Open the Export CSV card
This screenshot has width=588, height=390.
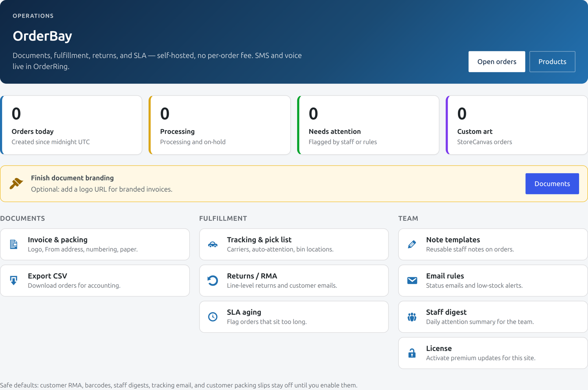tap(95, 280)
